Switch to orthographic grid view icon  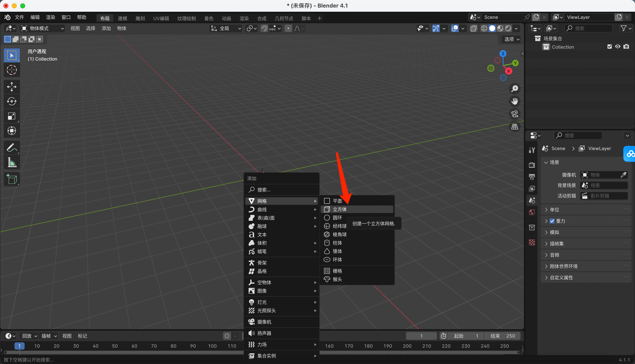pyautogui.click(x=514, y=127)
